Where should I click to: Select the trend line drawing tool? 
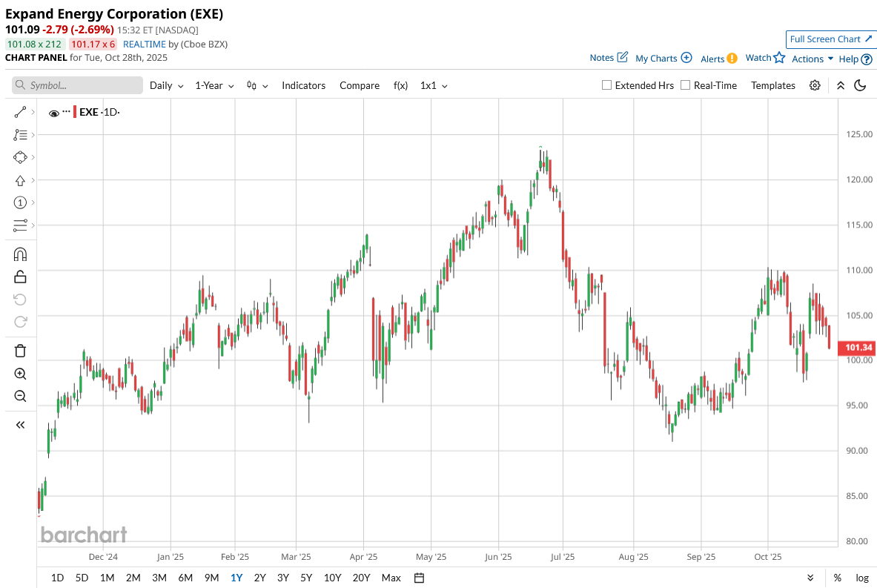point(20,113)
